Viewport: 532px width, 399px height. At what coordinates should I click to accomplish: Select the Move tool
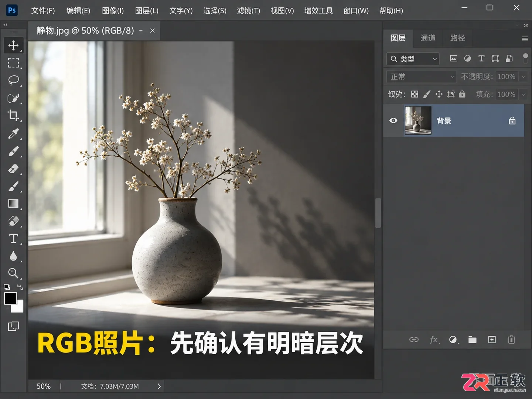[14, 45]
